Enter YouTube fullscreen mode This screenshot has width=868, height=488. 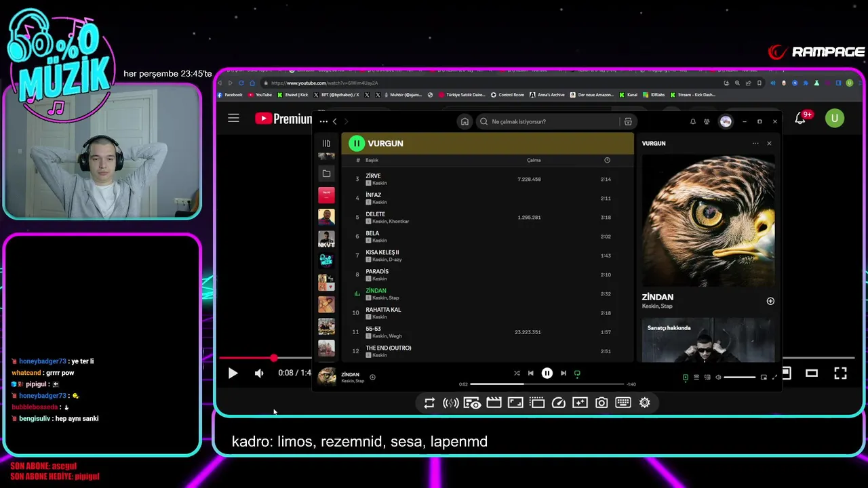click(x=840, y=373)
